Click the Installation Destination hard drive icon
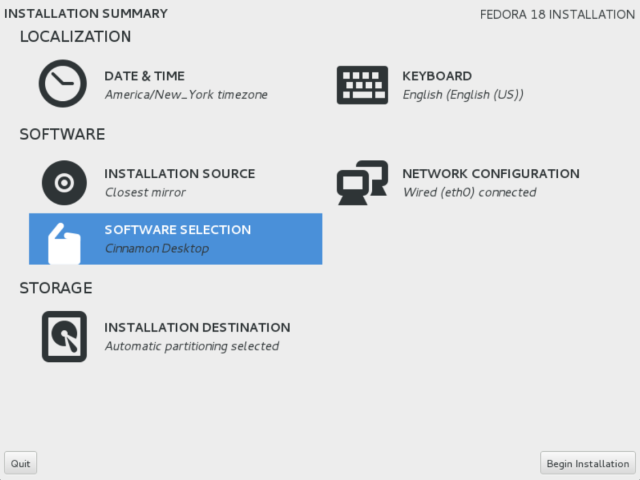The width and height of the screenshot is (640, 480). tap(64, 336)
